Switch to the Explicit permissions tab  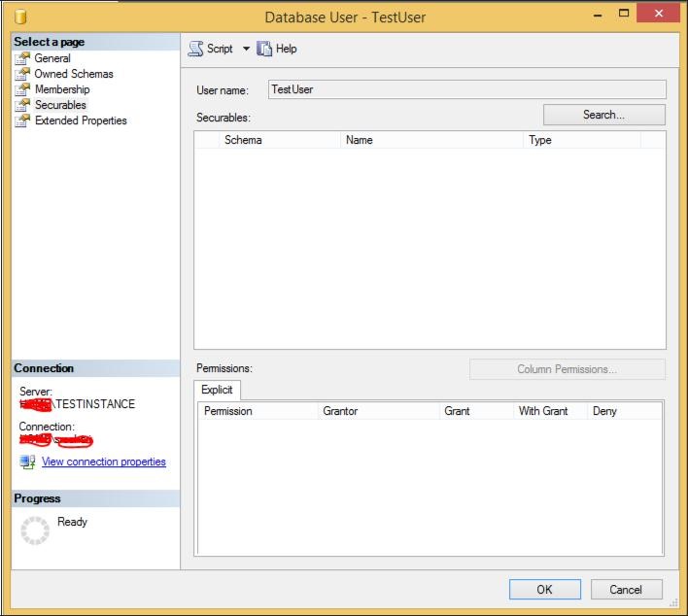(x=217, y=390)
